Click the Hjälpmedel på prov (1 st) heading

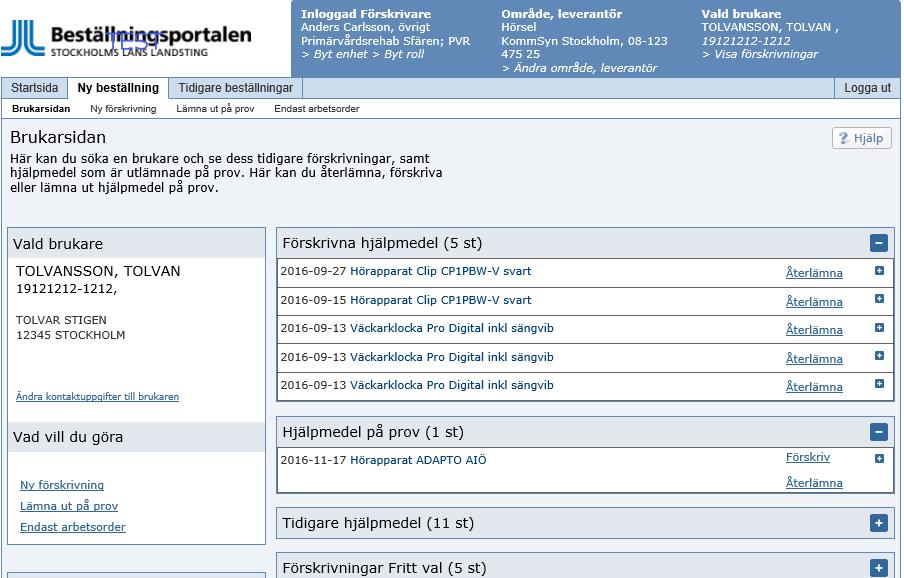click(373, 432)
